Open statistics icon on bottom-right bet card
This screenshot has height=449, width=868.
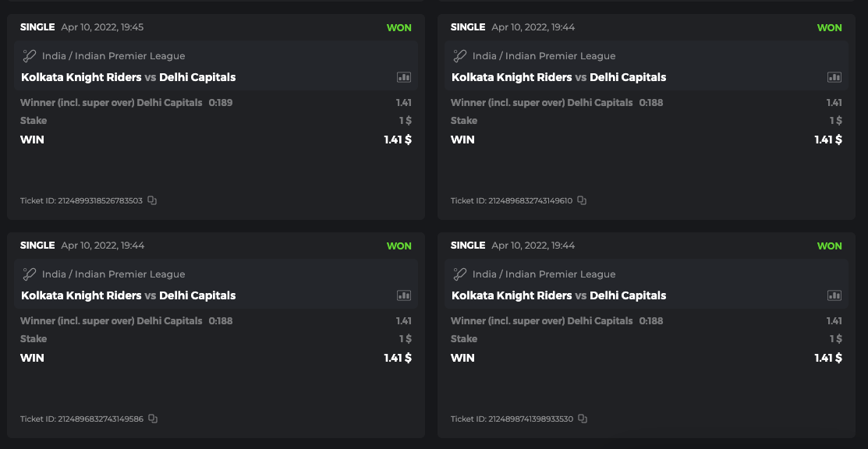[834, 295]
